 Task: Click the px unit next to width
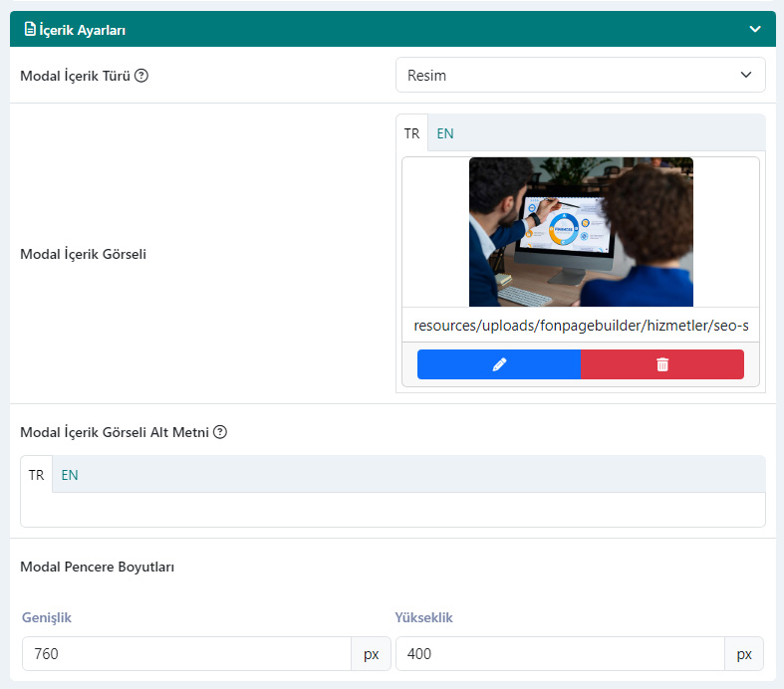371,653
